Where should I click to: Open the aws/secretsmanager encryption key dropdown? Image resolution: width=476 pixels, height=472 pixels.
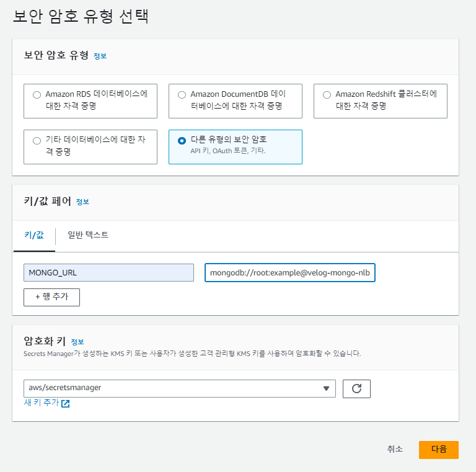[x=180, y=388]
